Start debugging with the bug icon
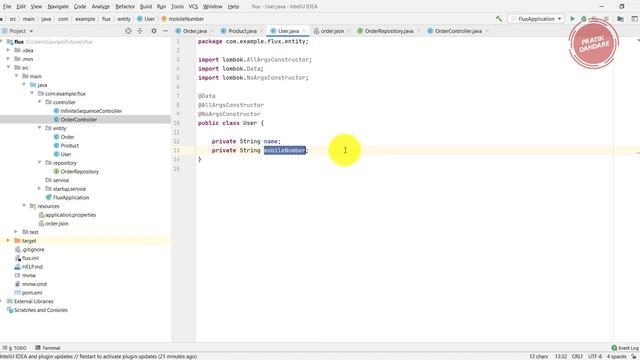The width and height of the screenshot is (640, 360). click(584, 19)
